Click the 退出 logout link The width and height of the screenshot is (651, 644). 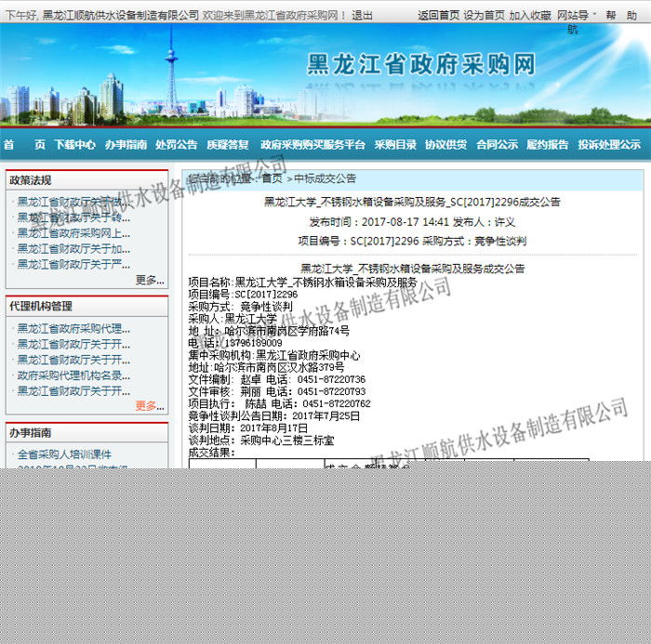click(363, 16)
